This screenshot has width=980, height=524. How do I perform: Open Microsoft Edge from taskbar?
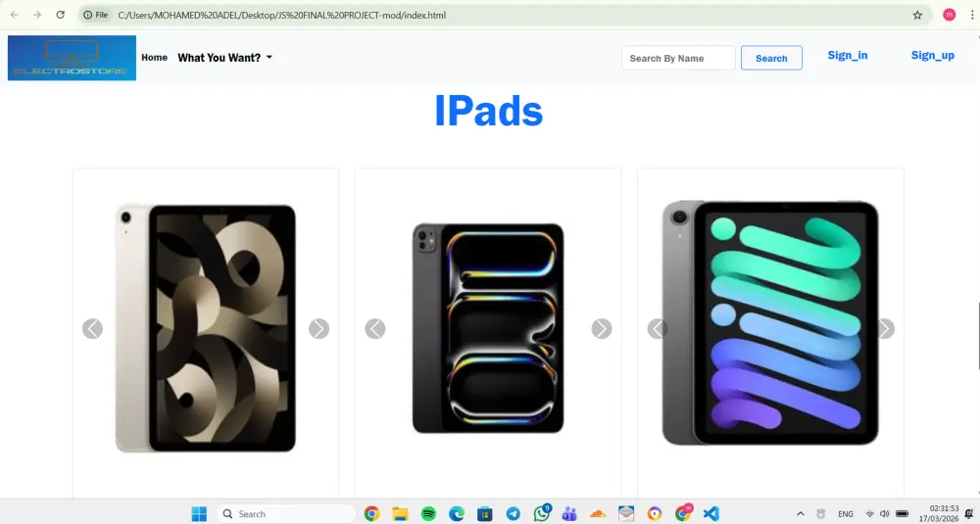[x=457, y=513]
